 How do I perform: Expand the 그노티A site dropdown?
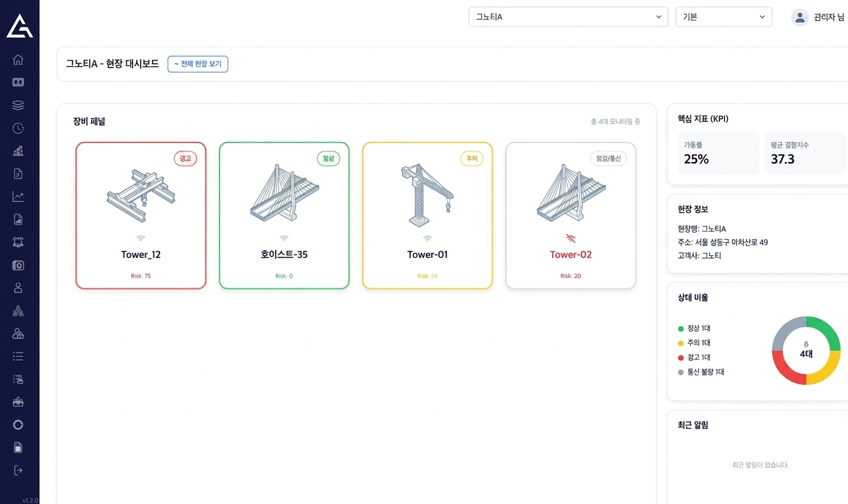point(568,17)
